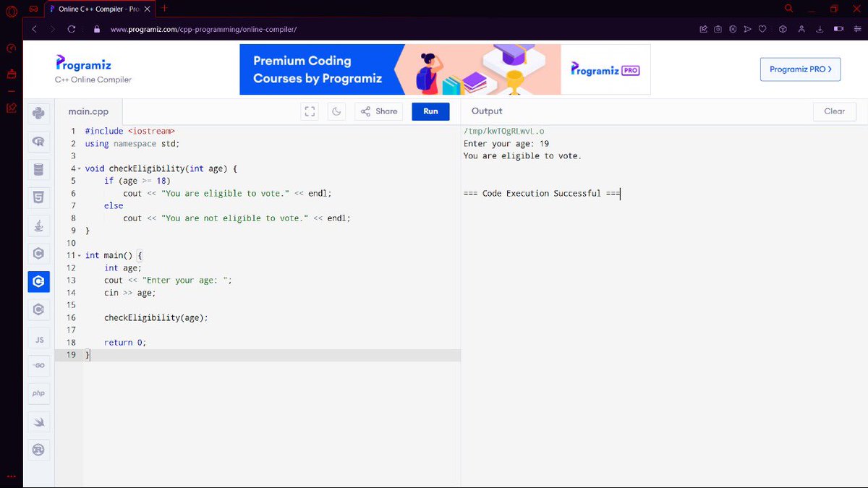Open Twitch panel in Opera sidebar

[x=11, y=74]
